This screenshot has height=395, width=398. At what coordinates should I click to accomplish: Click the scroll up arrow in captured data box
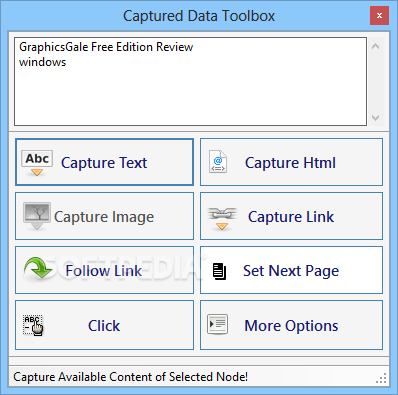pyautogui.click(x=375, y=47)
